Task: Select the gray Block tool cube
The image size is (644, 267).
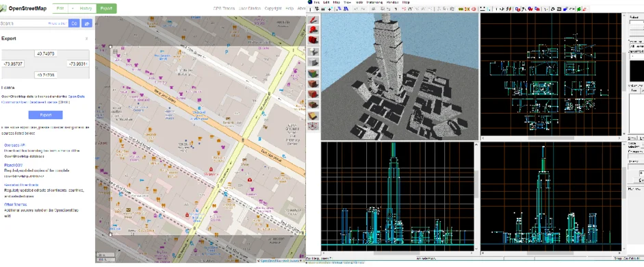Action: 313,62
